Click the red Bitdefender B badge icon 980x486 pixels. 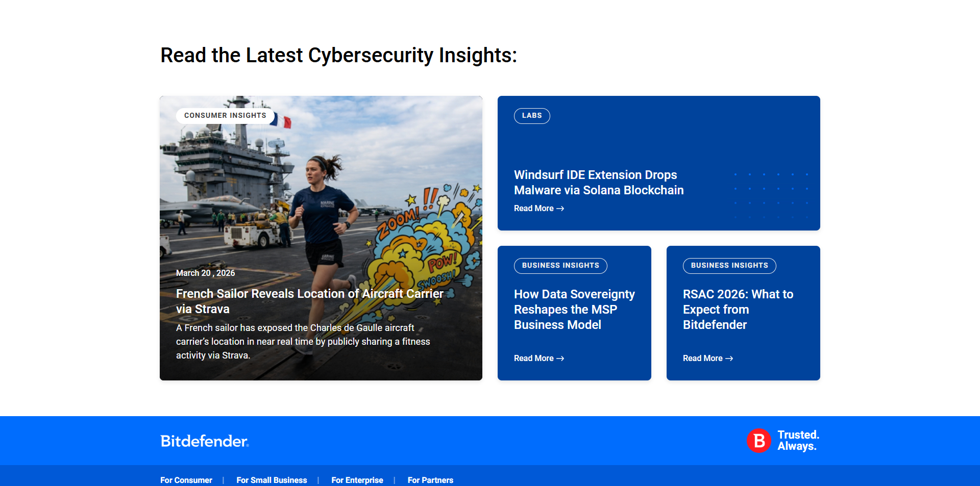[x=759, y=441]
